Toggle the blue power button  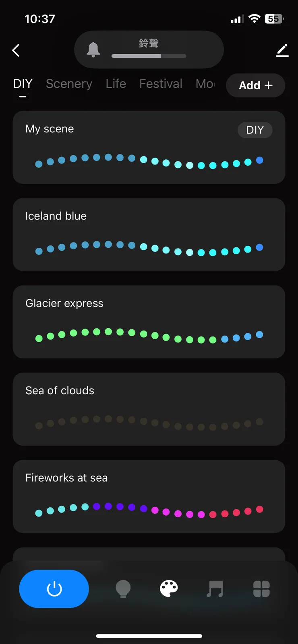[54, 589]
